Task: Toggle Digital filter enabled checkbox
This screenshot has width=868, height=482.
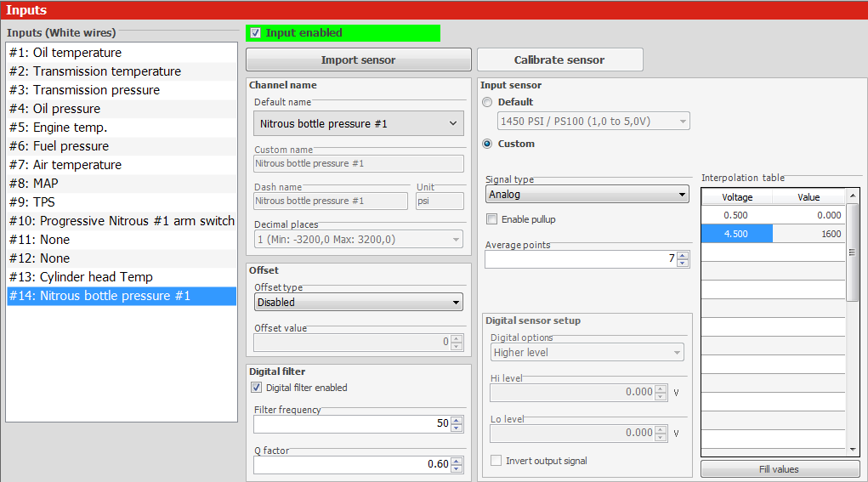Action: click(257, 388)
